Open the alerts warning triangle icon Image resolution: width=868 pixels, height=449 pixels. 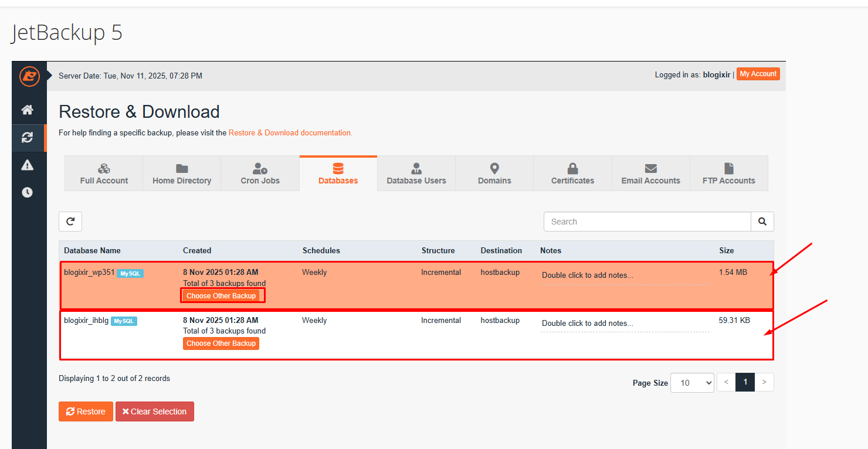click(x=28, y=165)
